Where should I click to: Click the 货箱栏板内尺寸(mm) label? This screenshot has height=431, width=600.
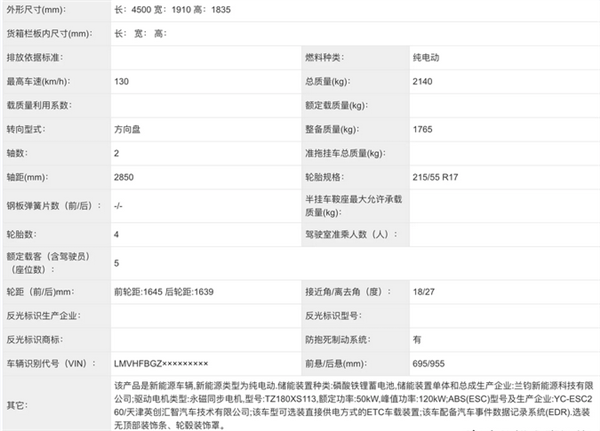[49, 34]
